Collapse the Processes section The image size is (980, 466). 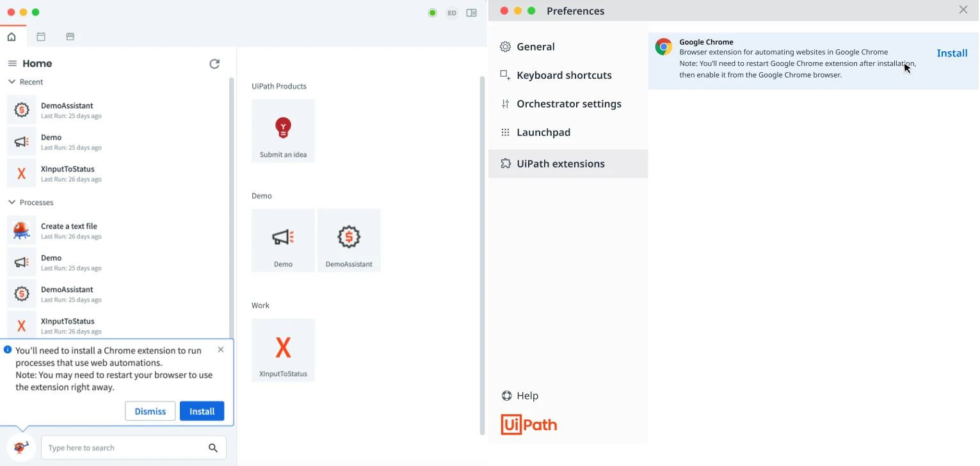pyautogui.click(x=12, y=202)
